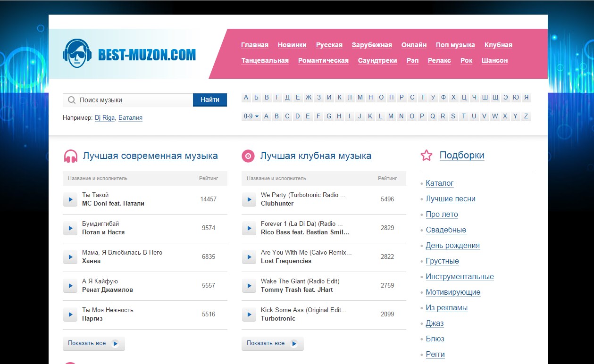Screen dimensions: 594x364
Task: Select Latin letter W in the alphabet index
Action: 494,116
